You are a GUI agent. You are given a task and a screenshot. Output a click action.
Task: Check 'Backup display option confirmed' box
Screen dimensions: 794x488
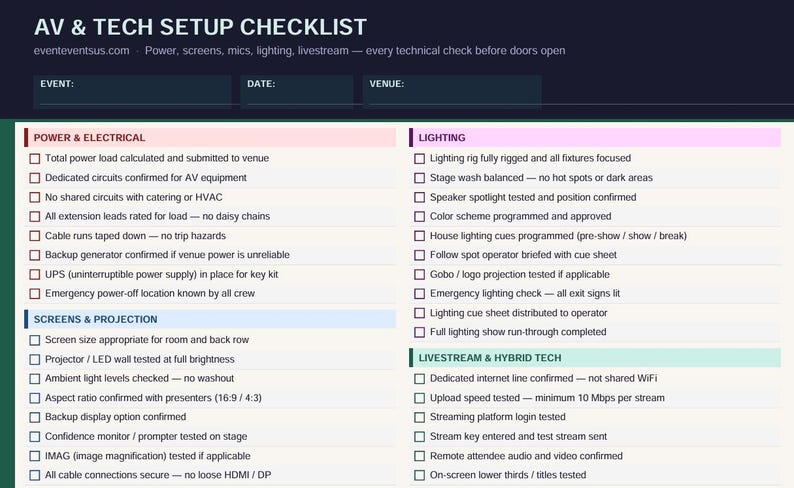pos(34,417)
